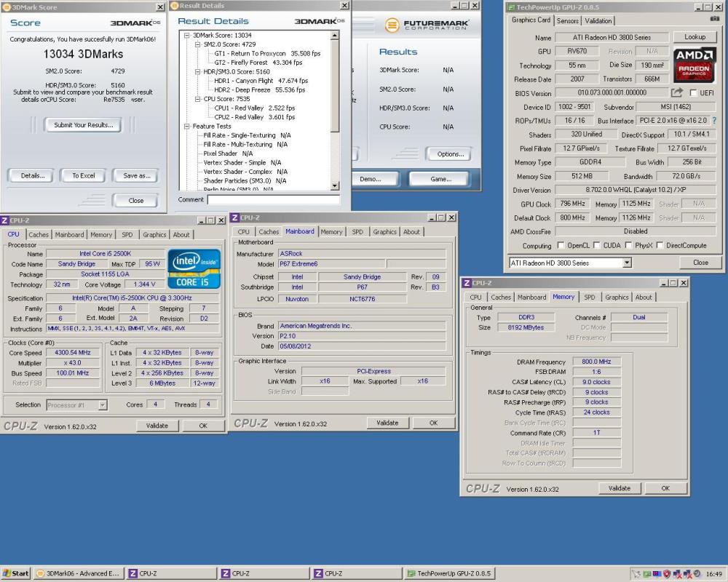Click the Lookup button in GPU-Z
This screenshot has width=728, height=582.
(x=695, y=37)
